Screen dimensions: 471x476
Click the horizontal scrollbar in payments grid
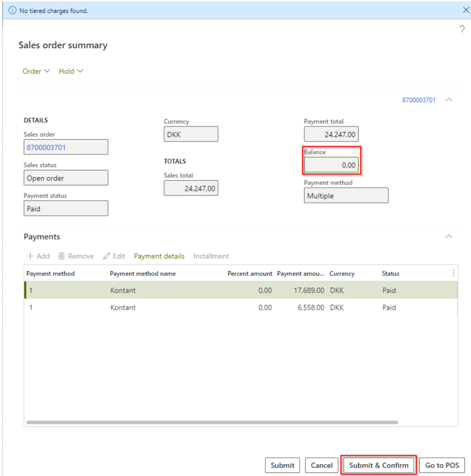coord(212,423)
